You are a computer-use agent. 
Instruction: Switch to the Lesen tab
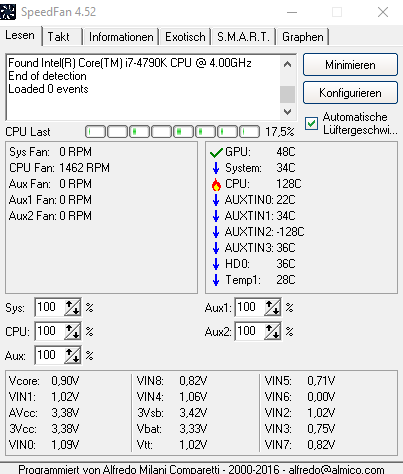click(x=20, y=35)
